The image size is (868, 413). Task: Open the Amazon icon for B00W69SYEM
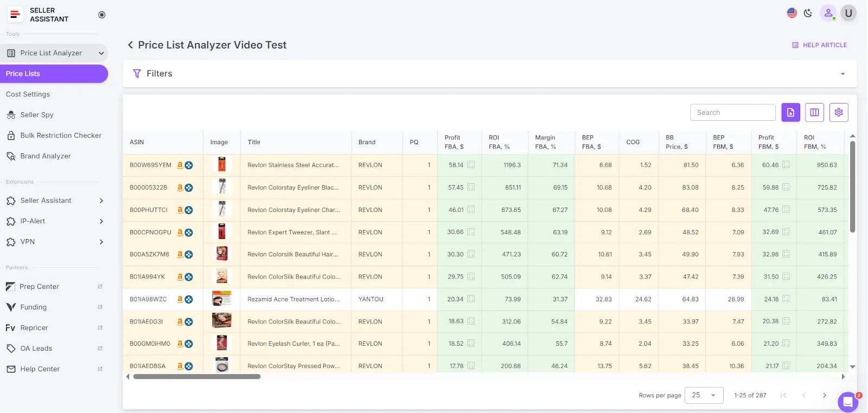coord(180,165)
